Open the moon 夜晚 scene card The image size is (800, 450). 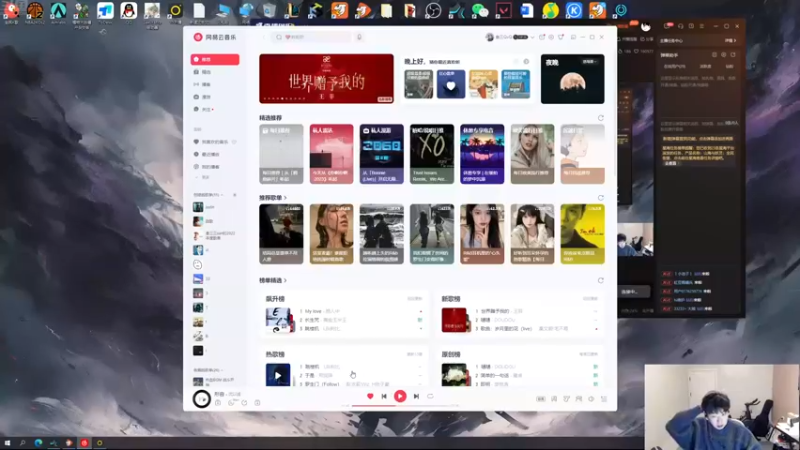coord(572,79)
